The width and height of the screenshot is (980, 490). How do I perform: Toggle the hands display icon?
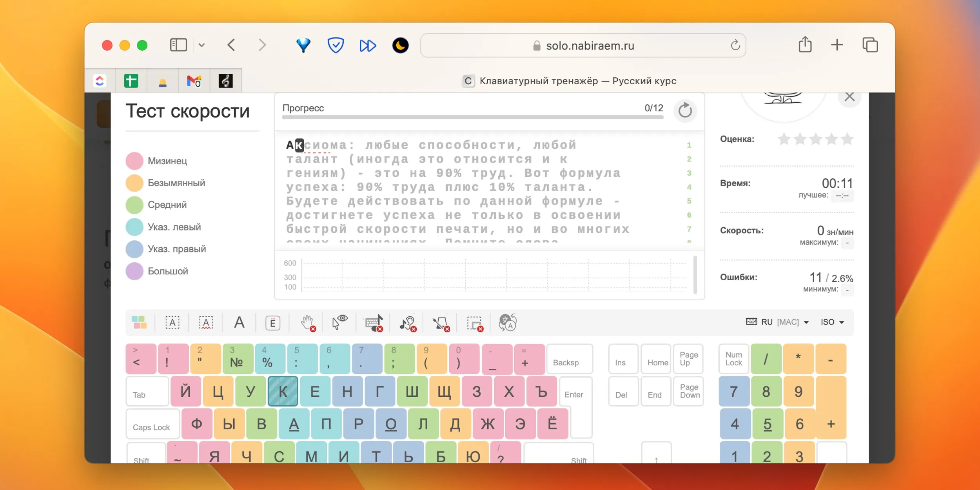pos(308,323)
